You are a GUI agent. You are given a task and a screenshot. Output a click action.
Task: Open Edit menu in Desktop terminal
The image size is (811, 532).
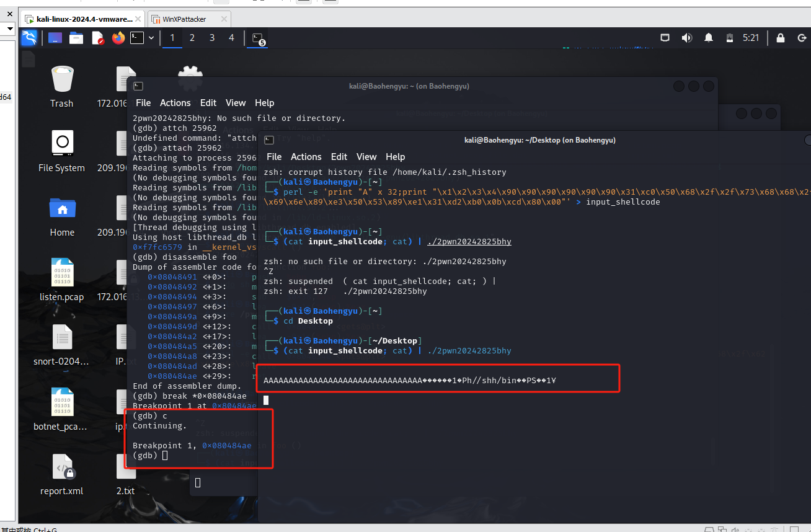pos(339,157)
